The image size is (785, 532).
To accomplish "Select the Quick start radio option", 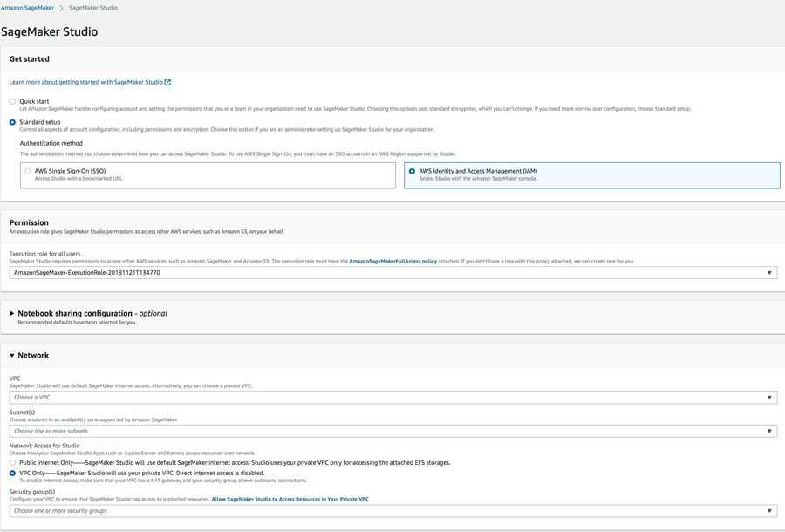I will click(x=12, y=101).
